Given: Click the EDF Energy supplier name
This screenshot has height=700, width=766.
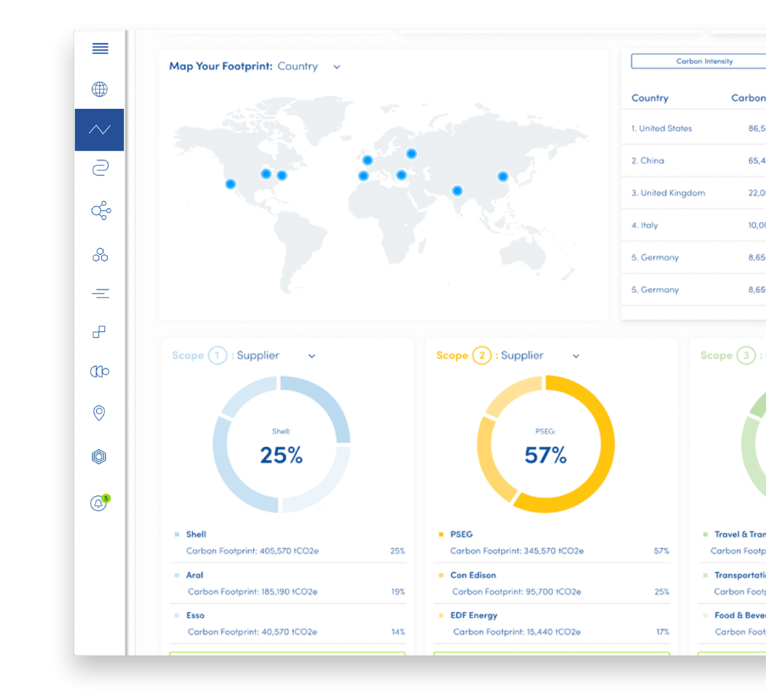Looking at the screenshot, I should [x=474, y=616].
